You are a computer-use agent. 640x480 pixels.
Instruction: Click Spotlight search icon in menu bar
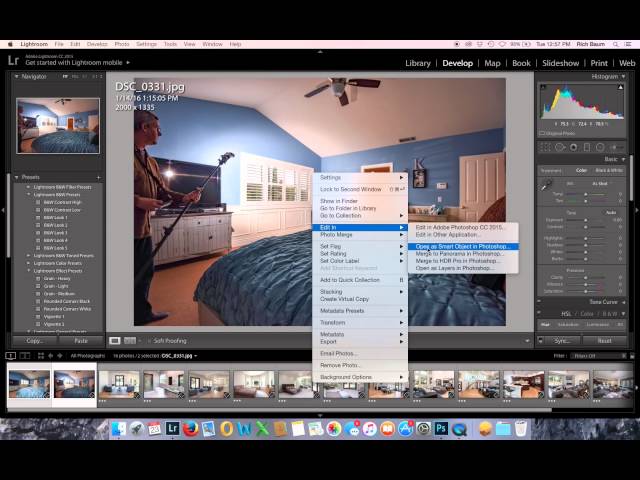(x=615, y=44)
